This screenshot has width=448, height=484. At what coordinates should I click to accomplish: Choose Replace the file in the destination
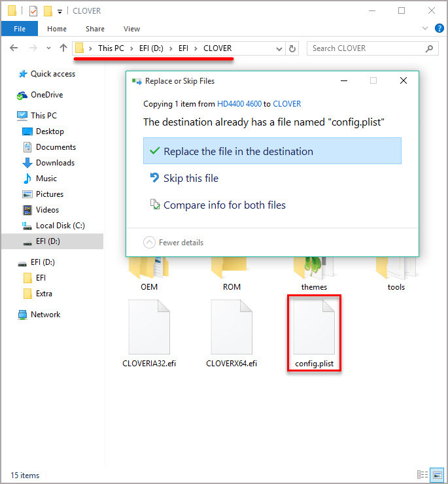pyautogui.click(x=272, y=151)
